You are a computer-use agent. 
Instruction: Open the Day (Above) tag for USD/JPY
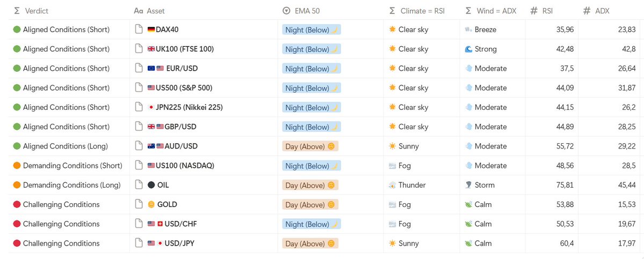(310, 243)
